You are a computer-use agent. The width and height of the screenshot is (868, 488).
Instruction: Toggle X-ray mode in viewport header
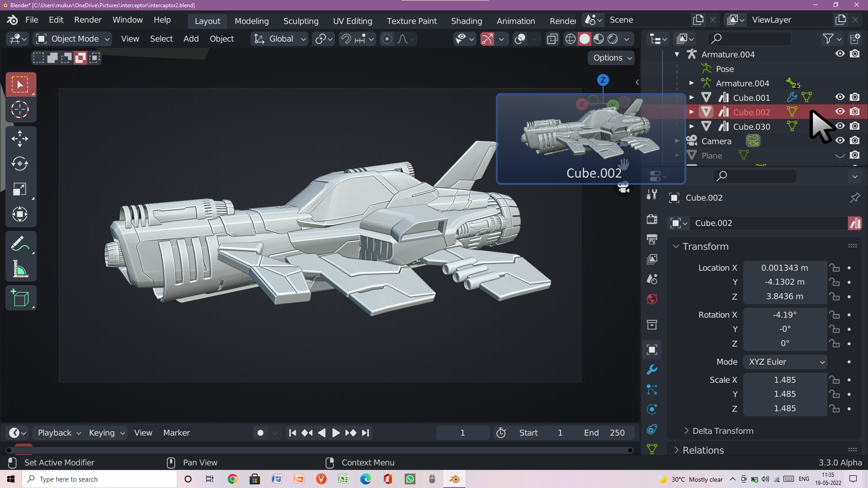pos(552,39)
